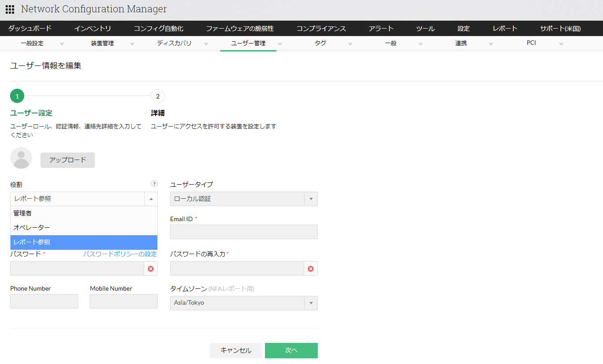
Task: Go to wizard step 1 circle
Action: click(17, 96)
